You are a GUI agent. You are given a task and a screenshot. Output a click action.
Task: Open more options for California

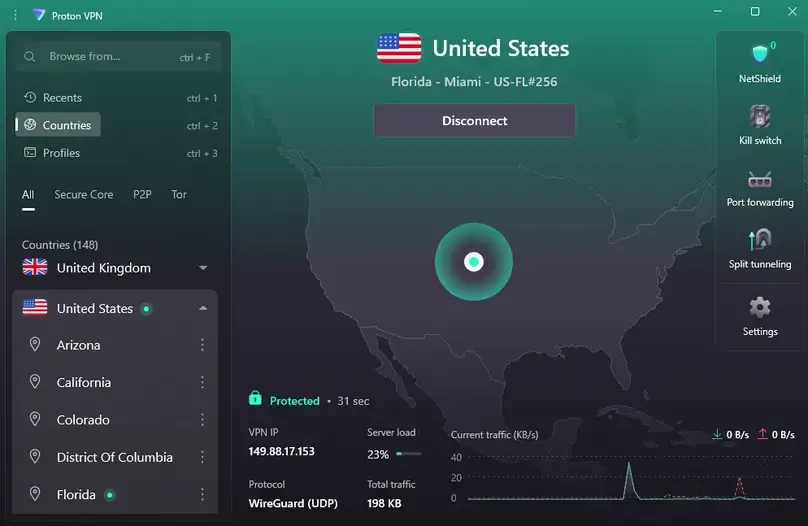click(202, 382)
